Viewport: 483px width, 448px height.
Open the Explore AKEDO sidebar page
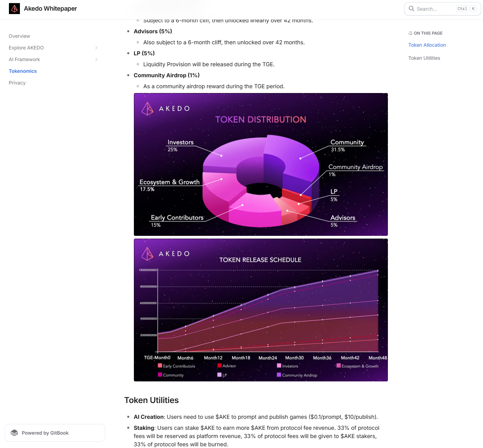26,48
